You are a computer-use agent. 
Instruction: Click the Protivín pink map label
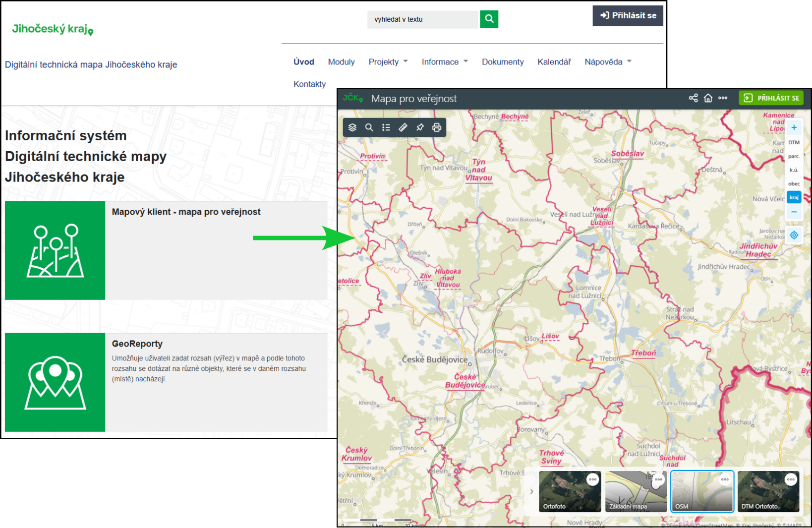pos(372,156)
